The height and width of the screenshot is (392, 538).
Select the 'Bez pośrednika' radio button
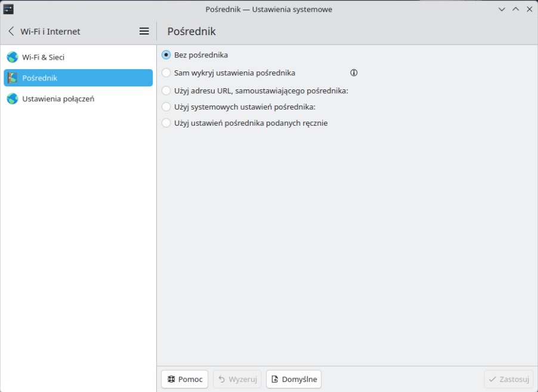coord(166,55)
